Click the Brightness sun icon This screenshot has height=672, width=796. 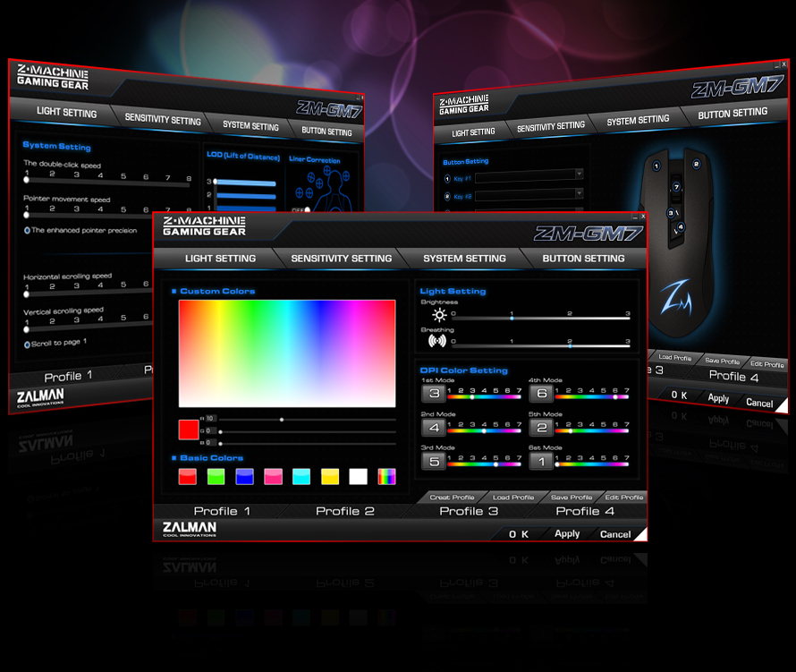pyautogui.click(x=438, y=315)
